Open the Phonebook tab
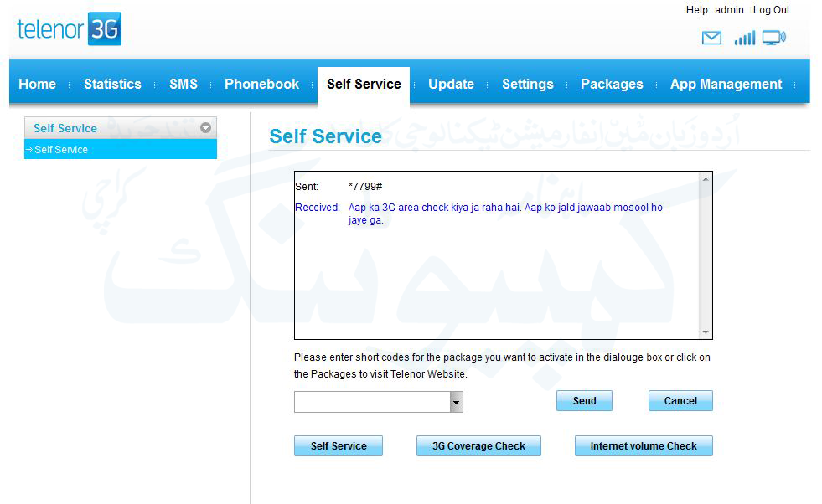 261,84
